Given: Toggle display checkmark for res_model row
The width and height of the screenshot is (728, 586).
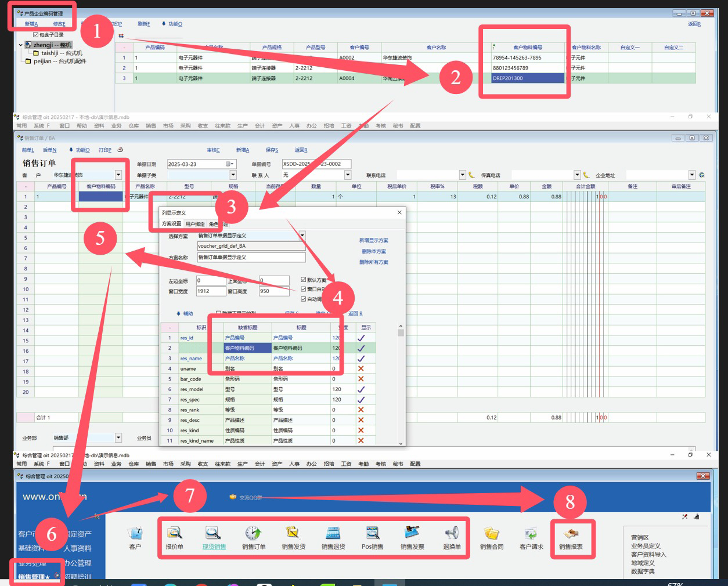Looking at the screenshot, I should (x=361, y=389).
